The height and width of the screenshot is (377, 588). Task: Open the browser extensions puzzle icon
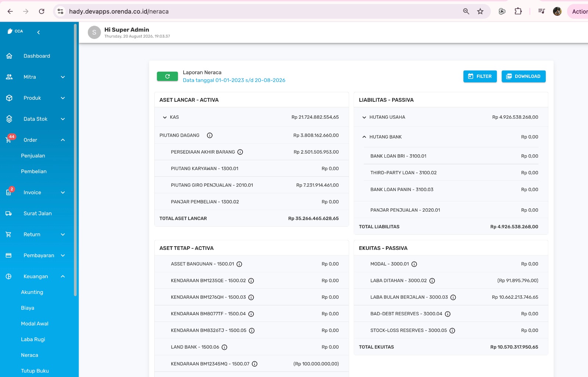pyautogui.click(x=518, y=11)
